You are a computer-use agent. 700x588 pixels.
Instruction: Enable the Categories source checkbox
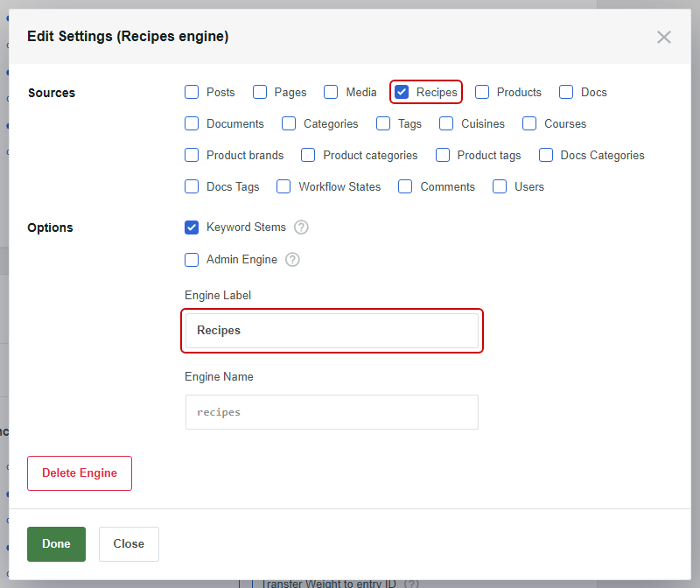289,123
